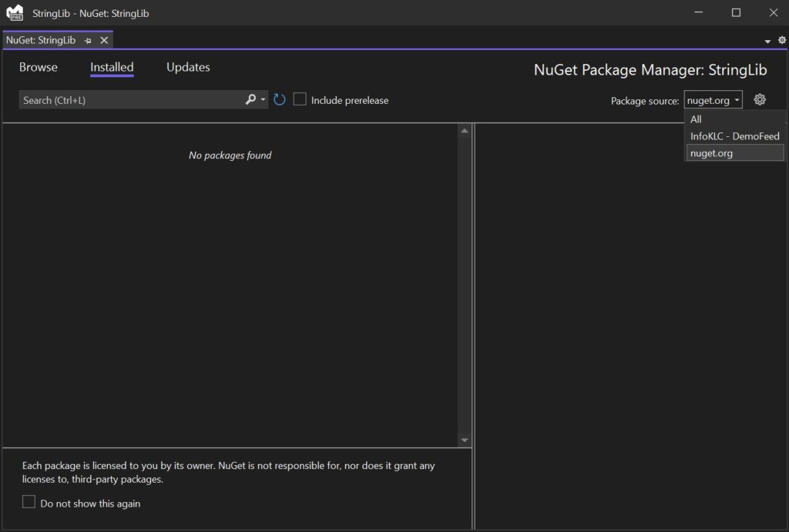Pin the NuGet: StringLib document tab
Screen dimensions: 789x532
point(87,40)
